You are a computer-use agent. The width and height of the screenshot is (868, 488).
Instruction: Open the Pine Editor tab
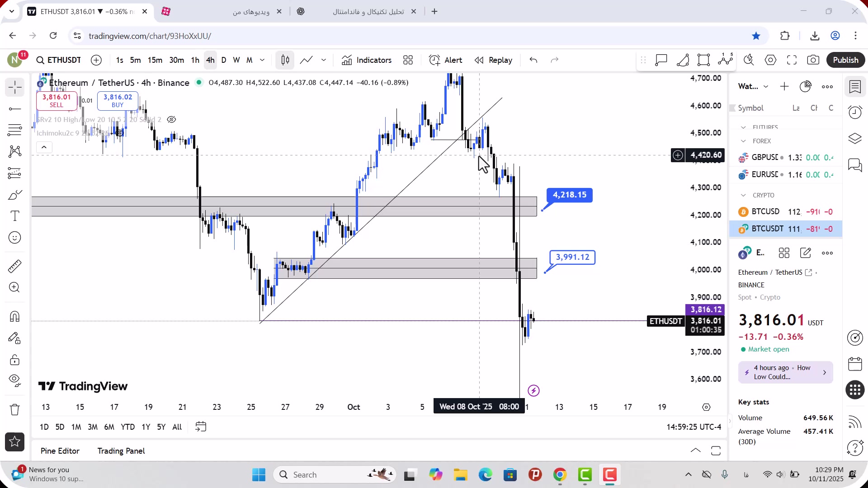tap(60, 451)
